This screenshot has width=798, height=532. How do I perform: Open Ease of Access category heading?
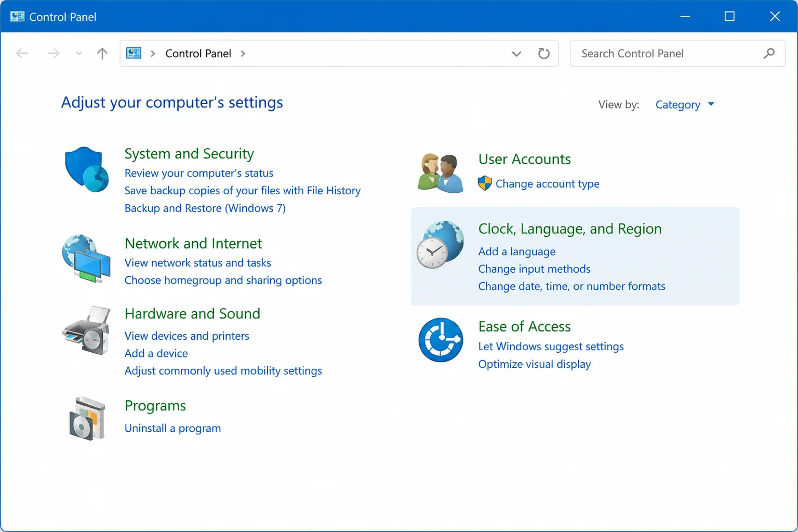click(525, 326)
